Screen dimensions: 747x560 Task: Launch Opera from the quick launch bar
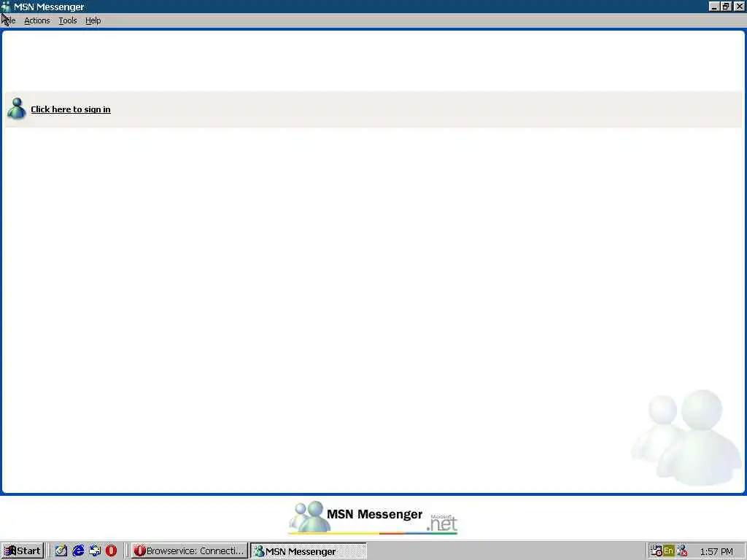pyautogui.click(x=111, y=551)
